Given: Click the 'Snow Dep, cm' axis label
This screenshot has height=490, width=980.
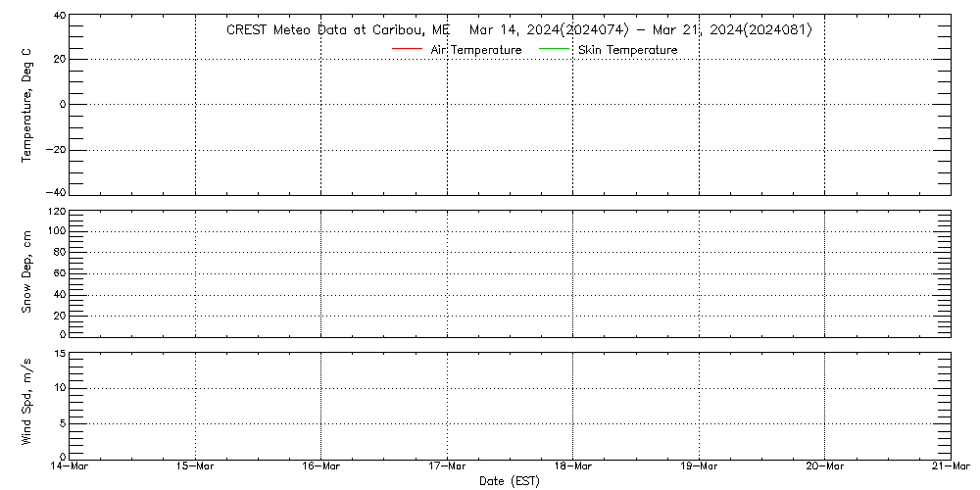Looking at the screenshot, I should (x=26, y=272).
